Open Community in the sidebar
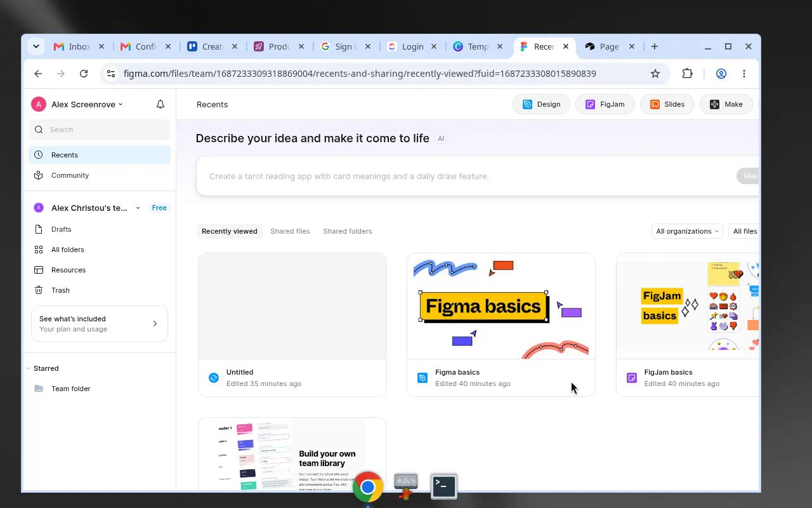The width and height of the screenshot is (812, 508). (100, 175)
